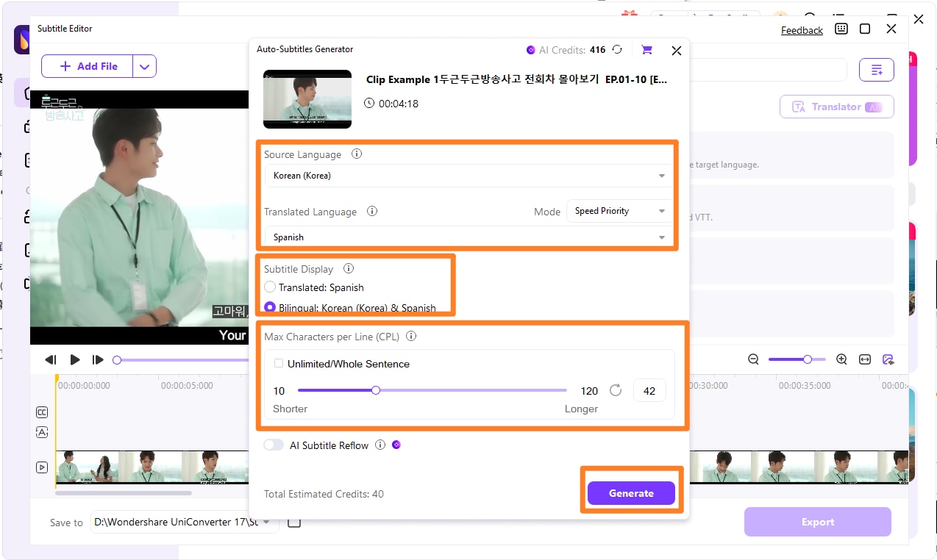Play the video preview

(x=74, y=359)
